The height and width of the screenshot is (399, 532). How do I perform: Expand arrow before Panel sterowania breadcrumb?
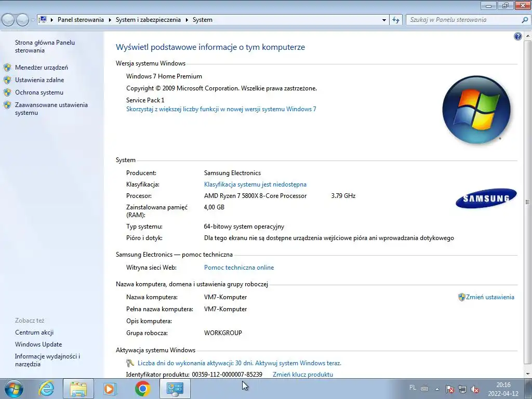52,20
